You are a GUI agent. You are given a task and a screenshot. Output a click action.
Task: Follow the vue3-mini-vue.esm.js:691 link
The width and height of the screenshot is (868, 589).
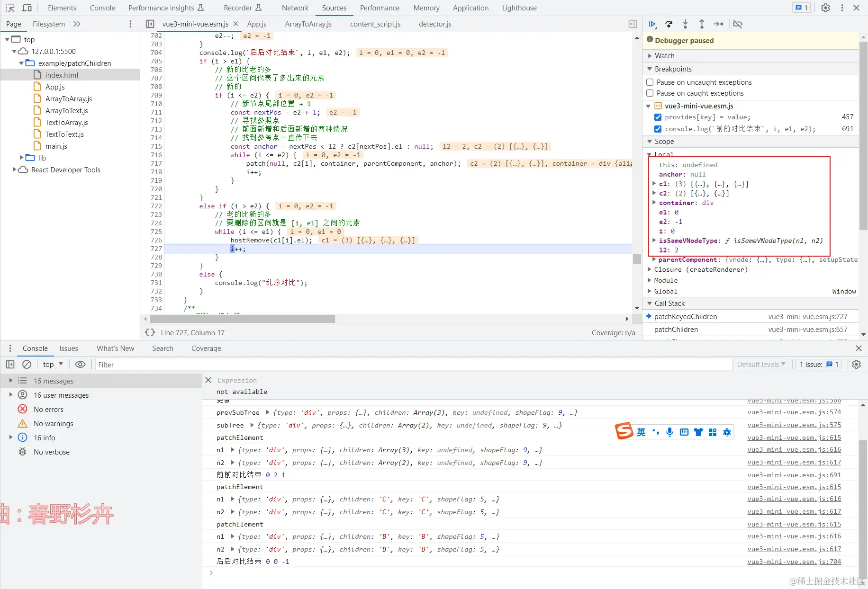click(x=794, y=474)
